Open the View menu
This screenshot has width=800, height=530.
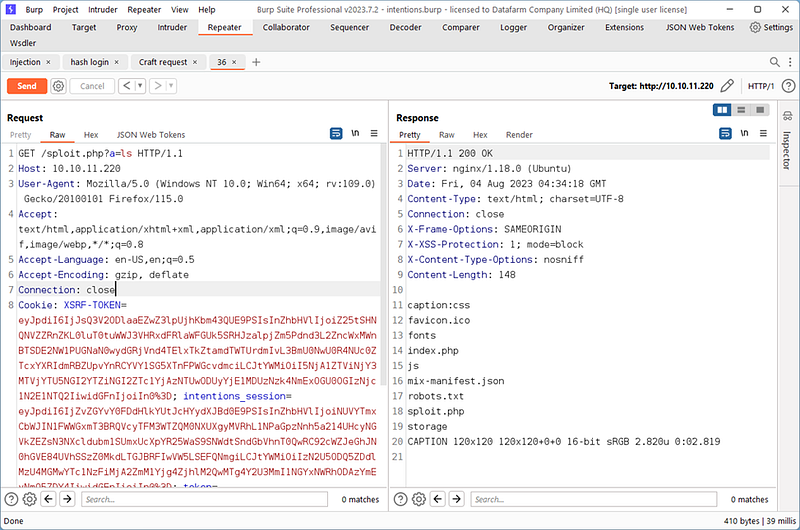click(180, 10)
